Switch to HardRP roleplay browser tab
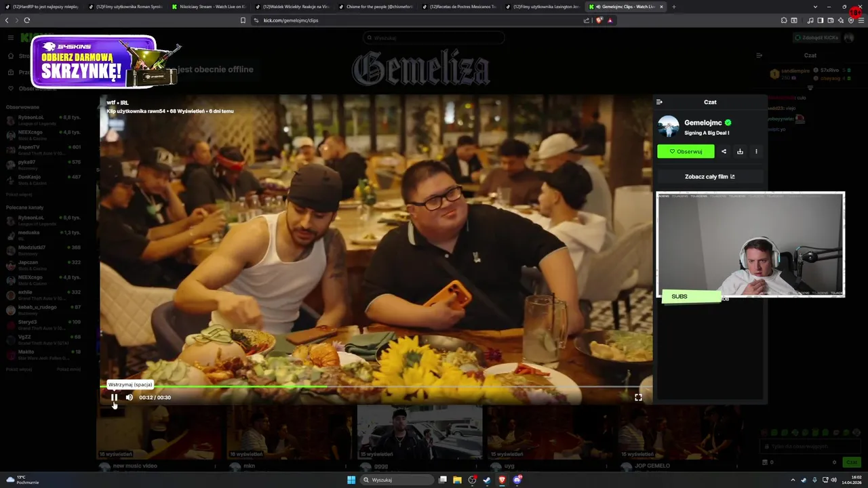Screen dimensions: 868x488 point(42,7)
